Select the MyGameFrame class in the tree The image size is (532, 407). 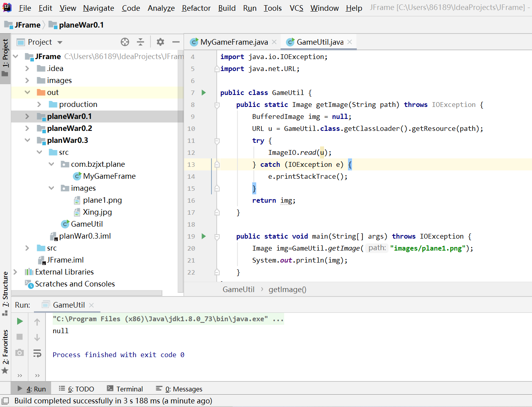point(105,176)
